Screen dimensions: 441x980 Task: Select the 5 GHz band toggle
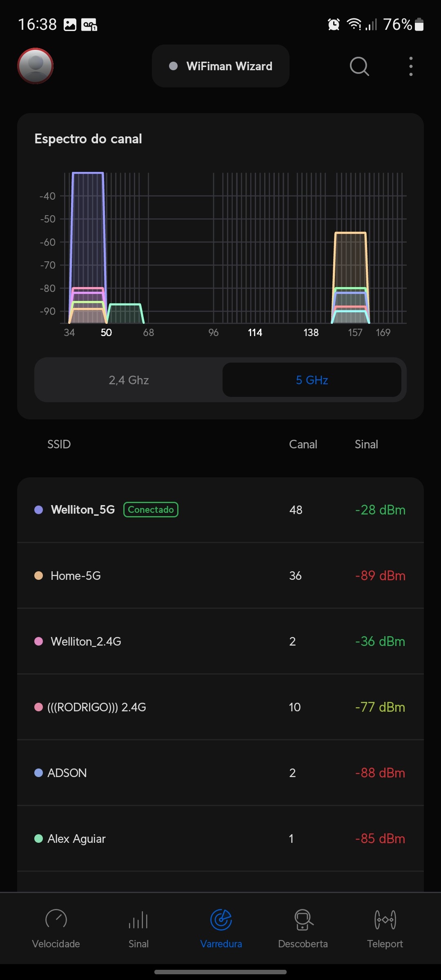coord(312,380)
